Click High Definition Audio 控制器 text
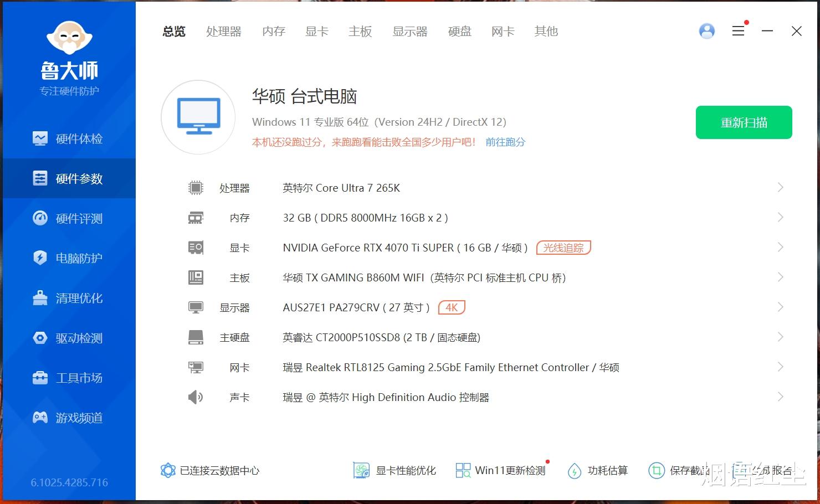Viewport: 820px width, 504px height. (x=386, y=397)
